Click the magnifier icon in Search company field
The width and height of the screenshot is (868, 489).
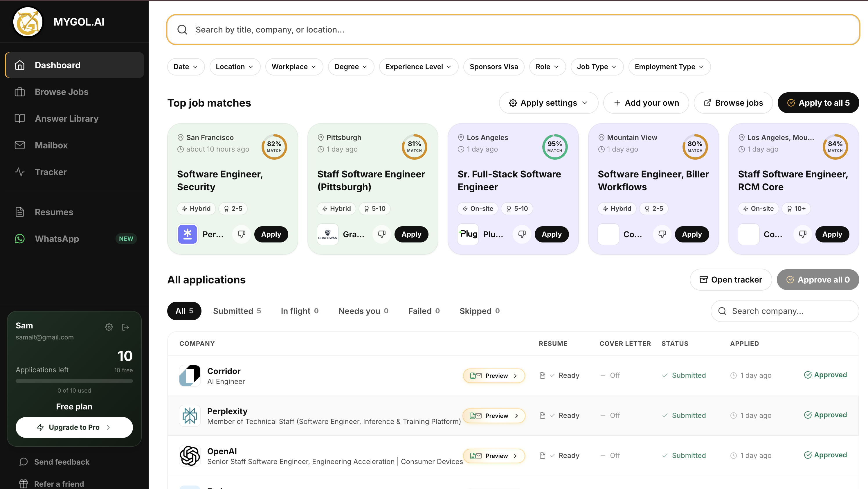coord(722,311)
